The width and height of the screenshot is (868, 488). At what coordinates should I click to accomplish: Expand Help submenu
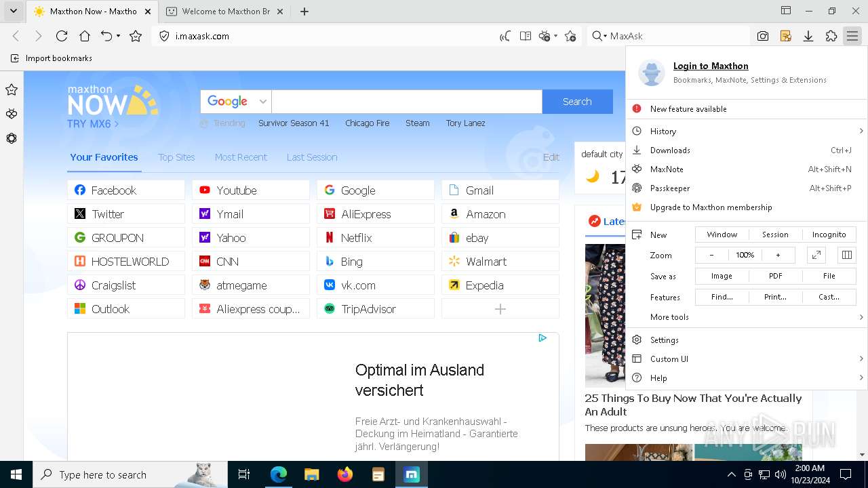click(x=747, y=378)
